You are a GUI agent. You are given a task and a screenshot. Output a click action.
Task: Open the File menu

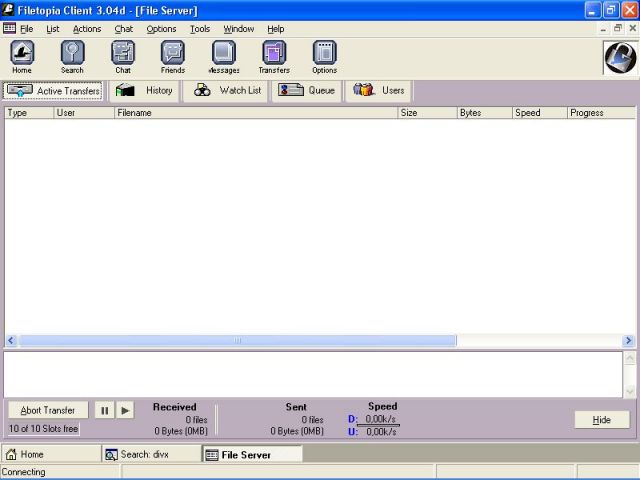click(27, 29)
